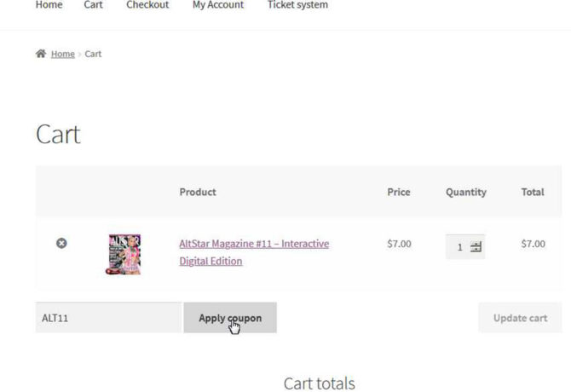Follow the Home breadcrumb link

(x=62, y=54)
